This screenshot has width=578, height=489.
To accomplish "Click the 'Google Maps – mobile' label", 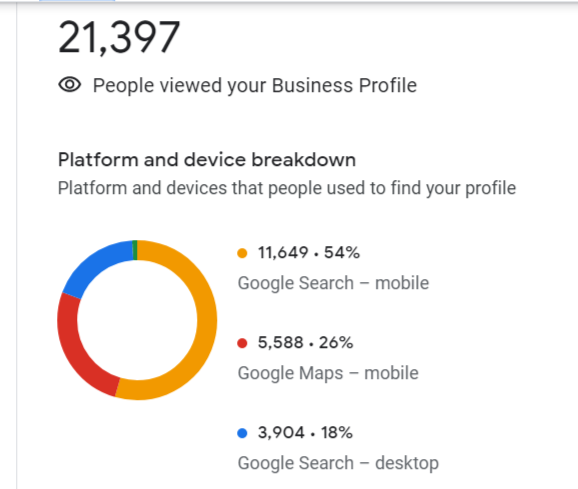I will click(x=328, y=373).
